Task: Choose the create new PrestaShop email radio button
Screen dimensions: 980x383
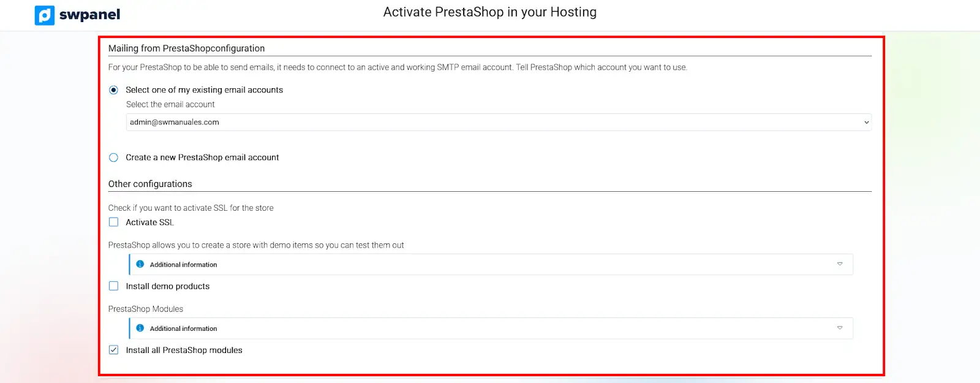Action: pos(113,157)
